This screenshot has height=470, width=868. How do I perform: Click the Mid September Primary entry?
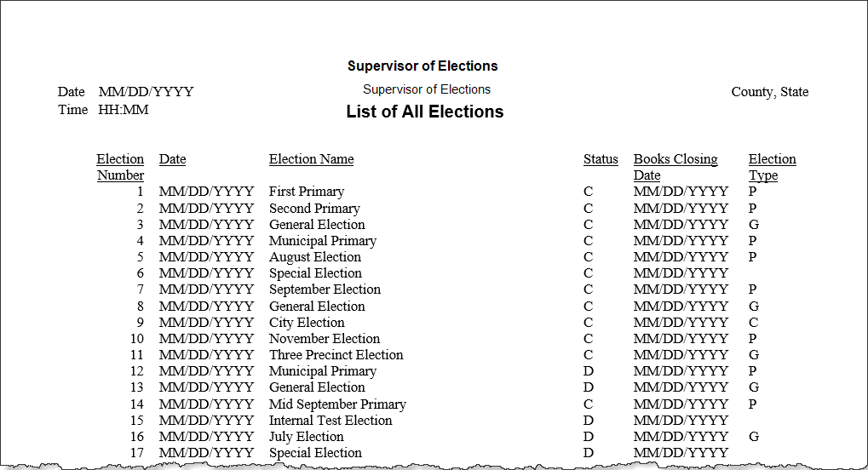tap(337, 404)
